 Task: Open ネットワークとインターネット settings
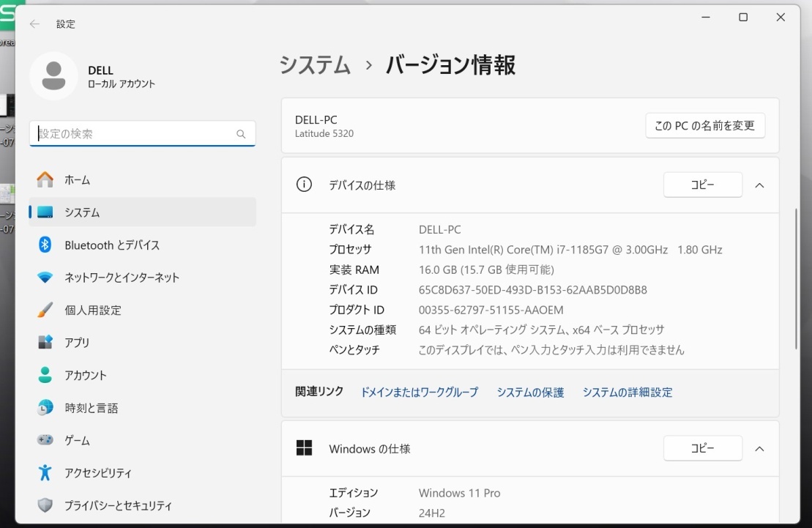click(x=142, y=278)
